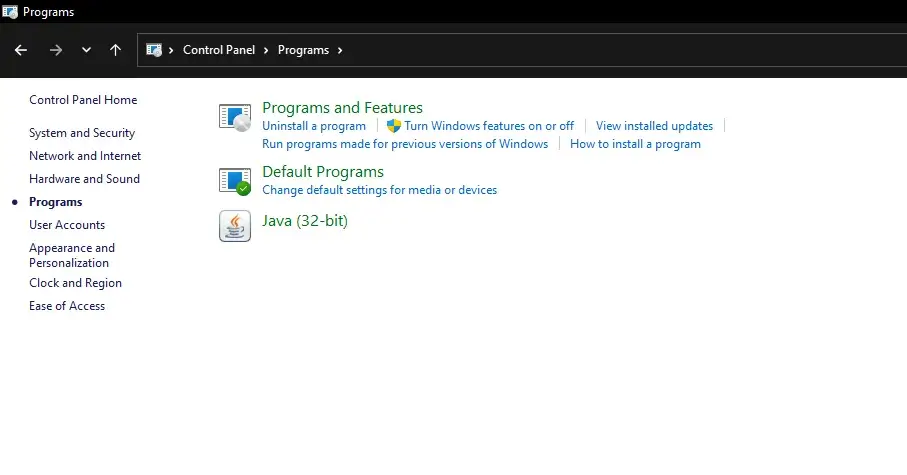Screen dimensions: 907x475
Task: Open Programs and Features heading
Action: click(342, 108)
